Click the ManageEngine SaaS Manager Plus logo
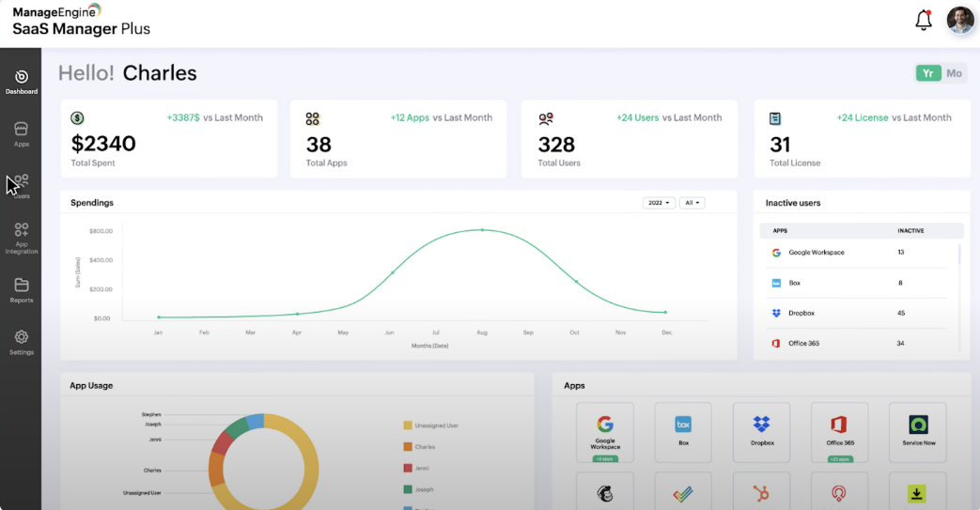The image size is (980, 510). point(81,20)
